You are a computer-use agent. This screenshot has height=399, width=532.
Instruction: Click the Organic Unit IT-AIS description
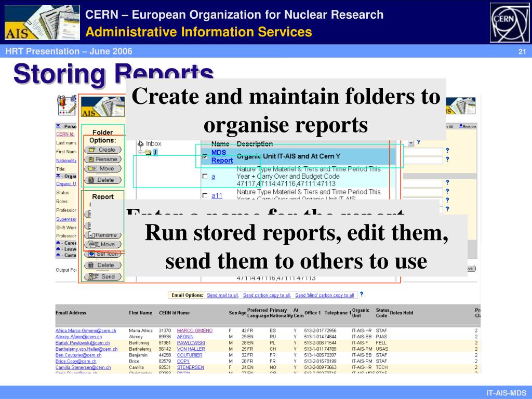[x=288, y=156]
